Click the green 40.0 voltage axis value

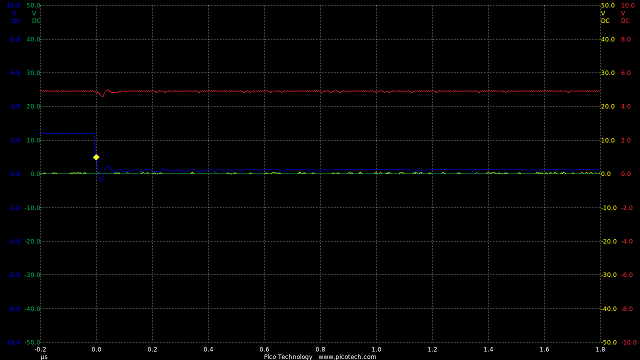pyautogui.click(x=33, y=40)
